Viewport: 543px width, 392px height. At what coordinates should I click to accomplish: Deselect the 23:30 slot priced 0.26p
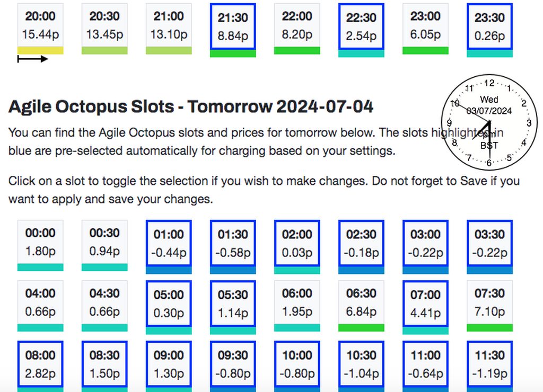point(489,26)
